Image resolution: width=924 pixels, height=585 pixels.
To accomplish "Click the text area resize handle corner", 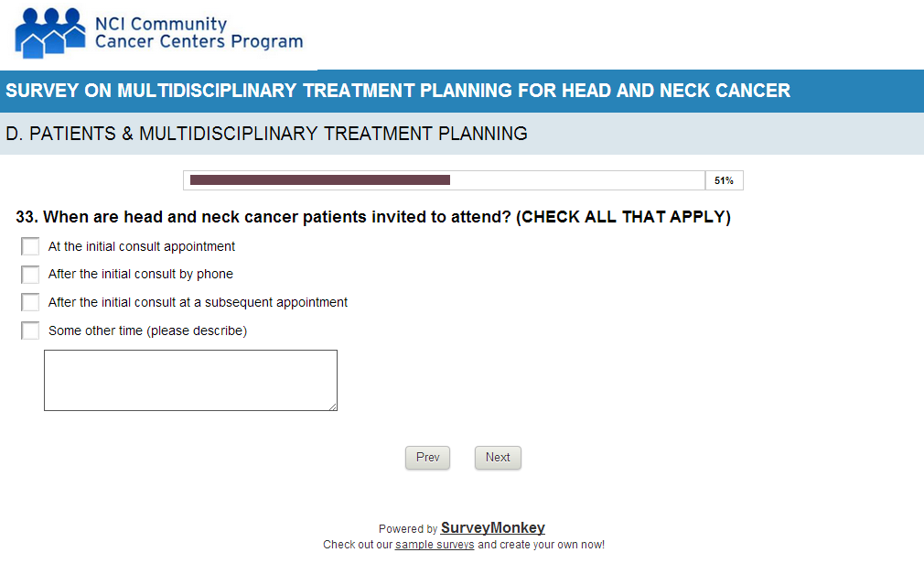I will (x=333, y=406).
